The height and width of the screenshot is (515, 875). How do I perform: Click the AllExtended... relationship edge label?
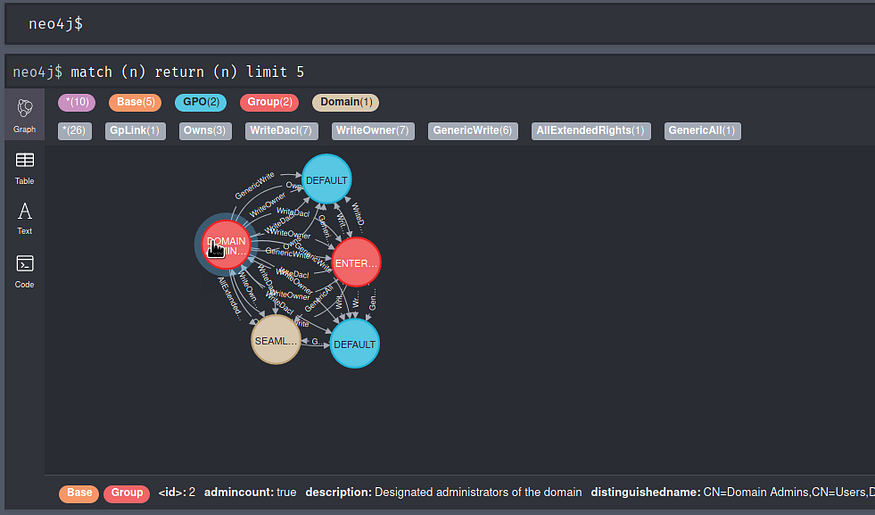tap(230, 299)
